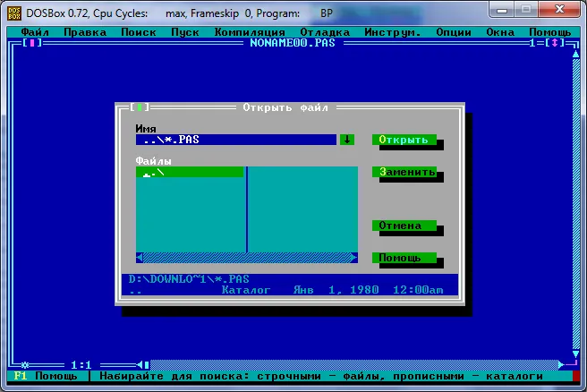Click the editor horizontal scrollbar right arrow
The height and width of the screenshot is (392, 587).
click(561, 364)
